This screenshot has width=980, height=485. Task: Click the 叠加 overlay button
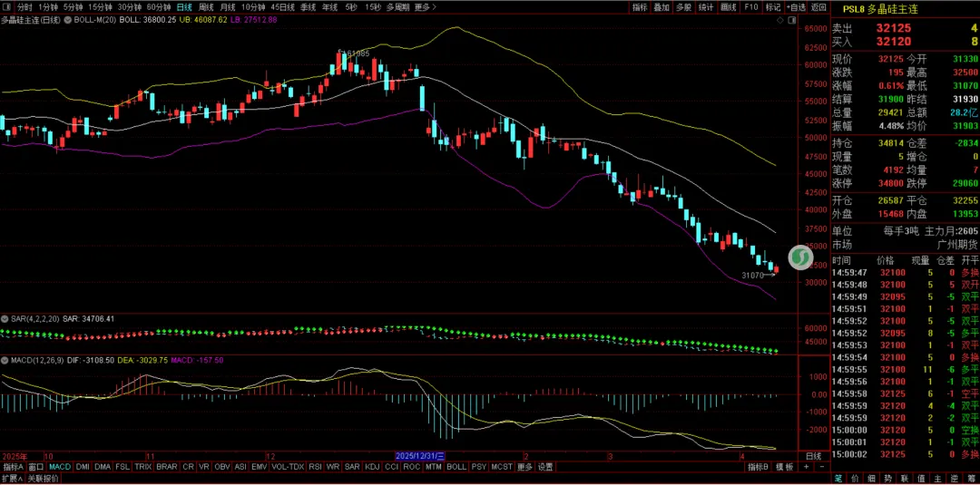point(661,7)
